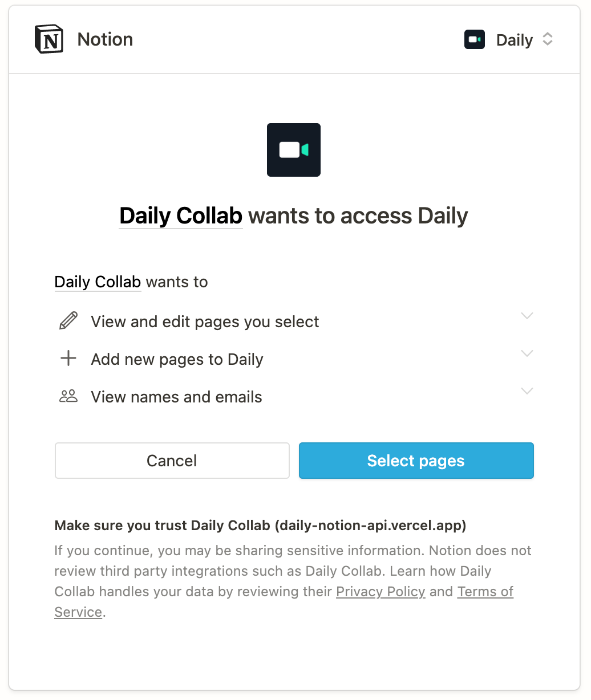Screen dimensions: 591x700
Task: Open the Privacy Policy link
Action: (x=380, y=592)
